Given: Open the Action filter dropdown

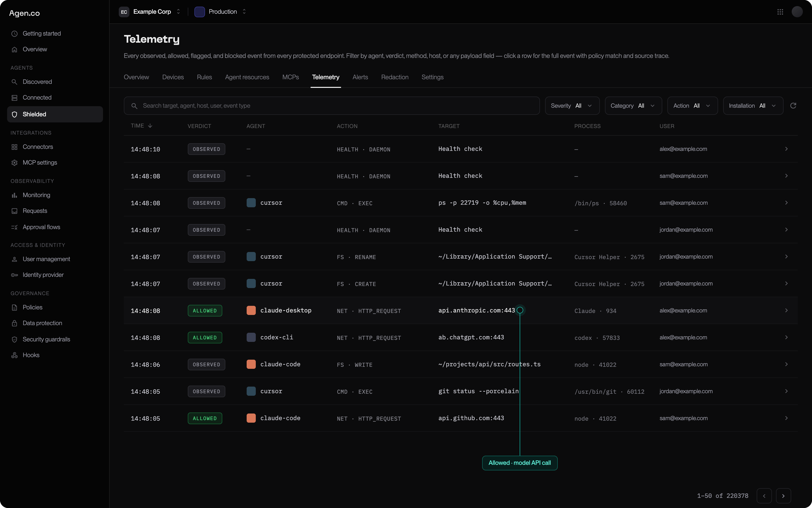Looking at the screenshot, I should click(692, 106).
